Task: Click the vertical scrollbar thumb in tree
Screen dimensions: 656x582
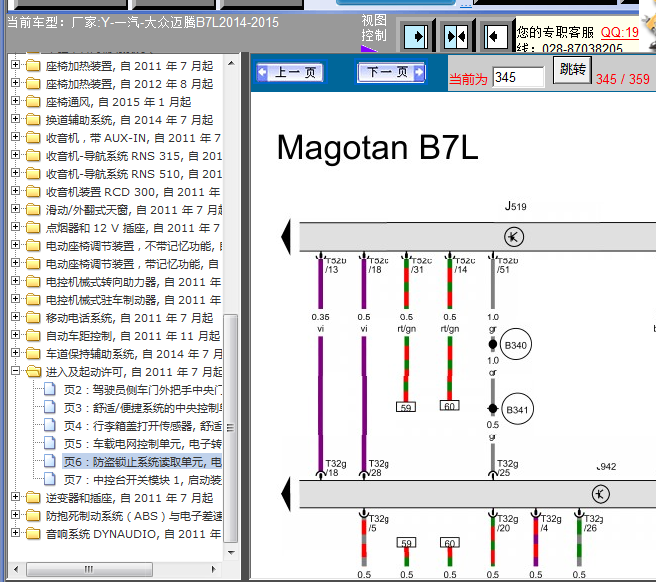Action: pyautogui.click(x=231, y=428)
